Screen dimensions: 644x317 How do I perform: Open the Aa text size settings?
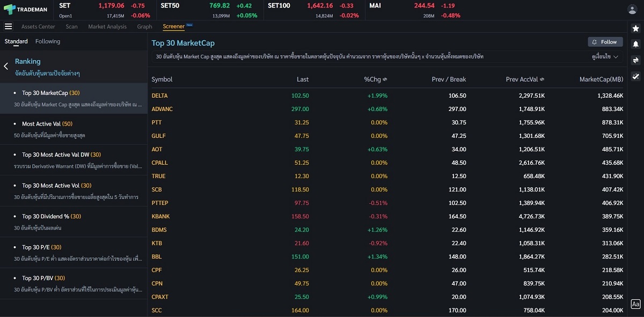click(636, 304)
